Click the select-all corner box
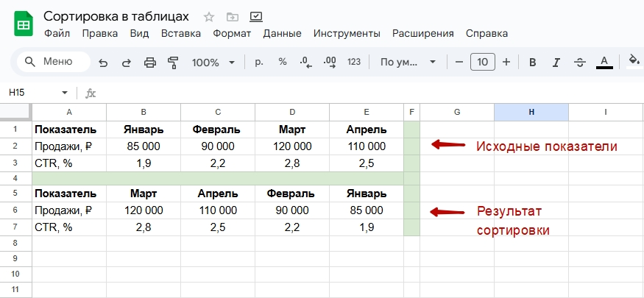The height and width of the screenshot is (298, 644). [x=15, y=112]
